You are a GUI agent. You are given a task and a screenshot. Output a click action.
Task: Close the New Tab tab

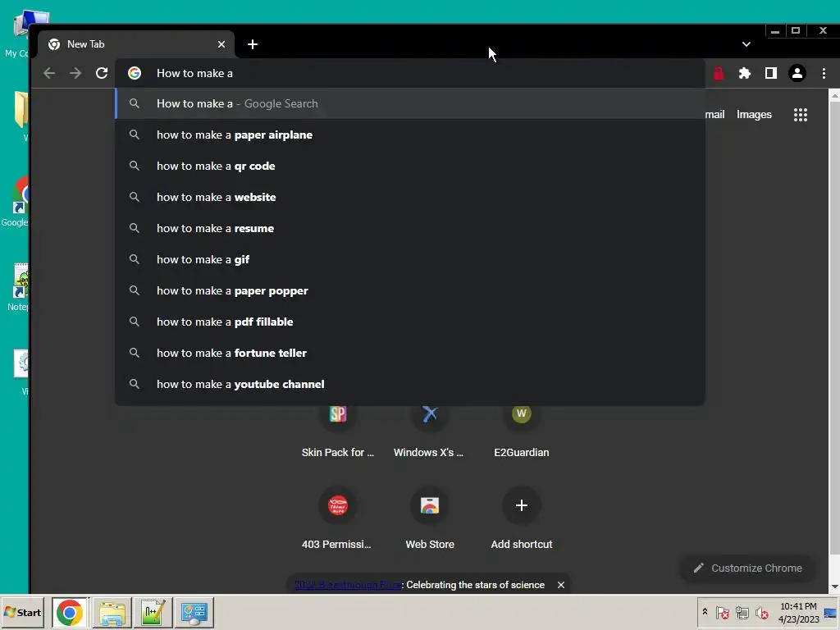pos(221,44)
